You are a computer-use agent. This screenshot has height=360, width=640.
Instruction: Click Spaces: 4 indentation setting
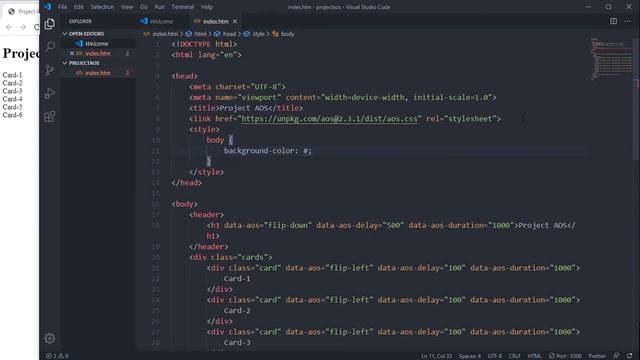click(469, 356)
